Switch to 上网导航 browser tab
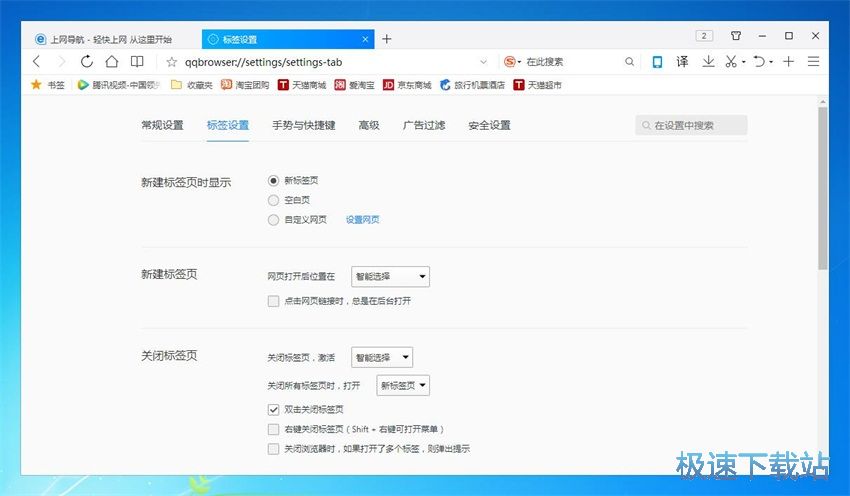The image size is (850, 496). [111, 39]
